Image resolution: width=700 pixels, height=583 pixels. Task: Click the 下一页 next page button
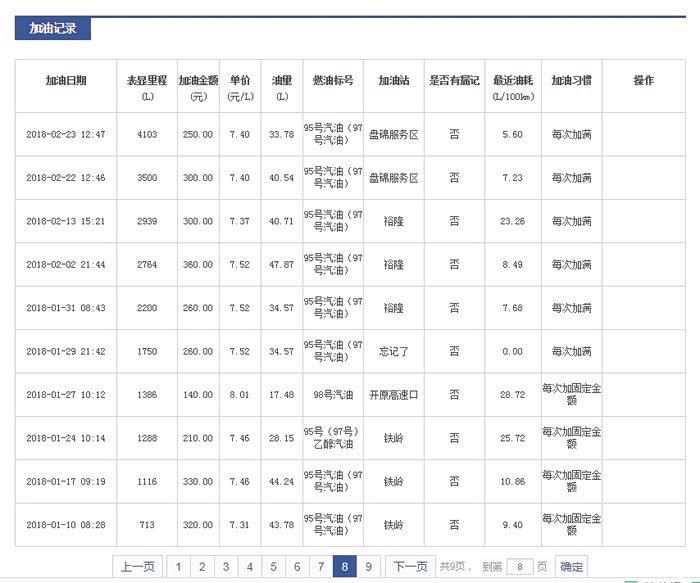410,567
